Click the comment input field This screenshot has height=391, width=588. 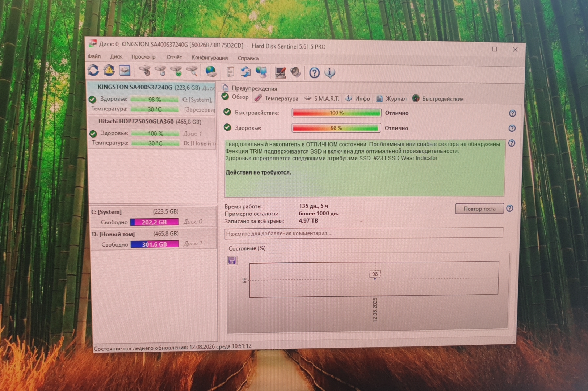point(364,233)
